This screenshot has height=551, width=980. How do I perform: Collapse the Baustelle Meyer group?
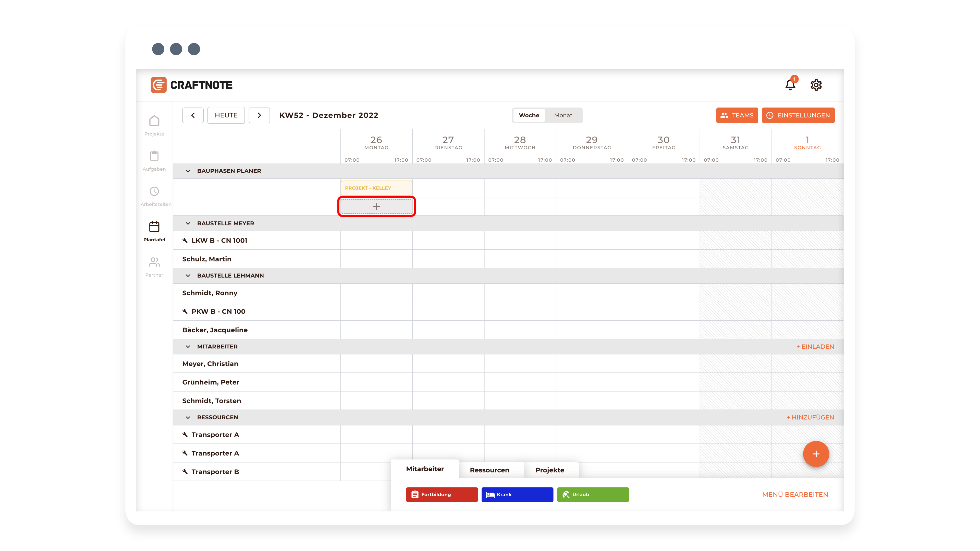click(188, 224)
